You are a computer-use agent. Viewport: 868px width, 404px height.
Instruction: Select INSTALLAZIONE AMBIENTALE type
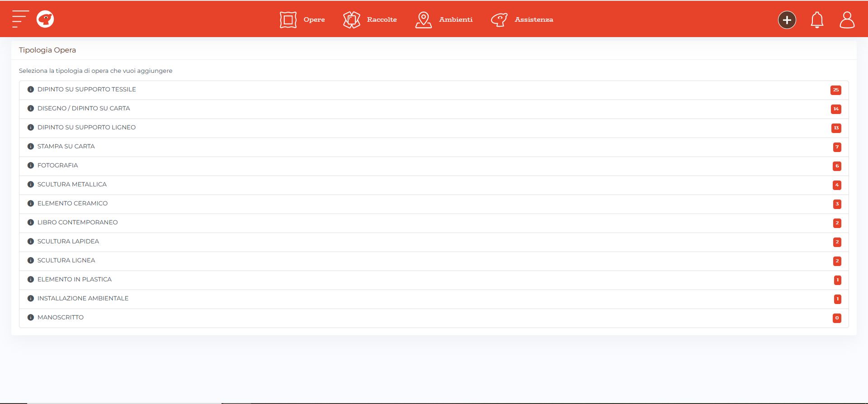(x=434, y=299)
